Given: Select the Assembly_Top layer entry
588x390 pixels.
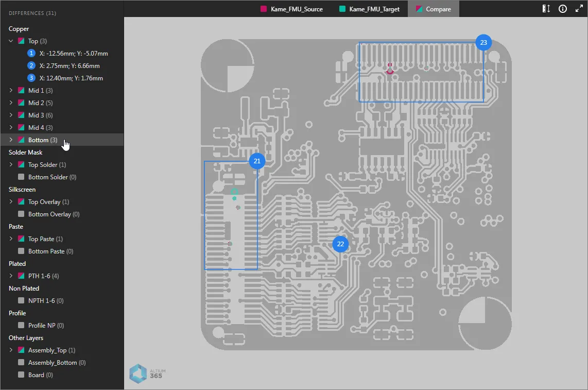Looking at the screenshot, I should pos(47,350).
